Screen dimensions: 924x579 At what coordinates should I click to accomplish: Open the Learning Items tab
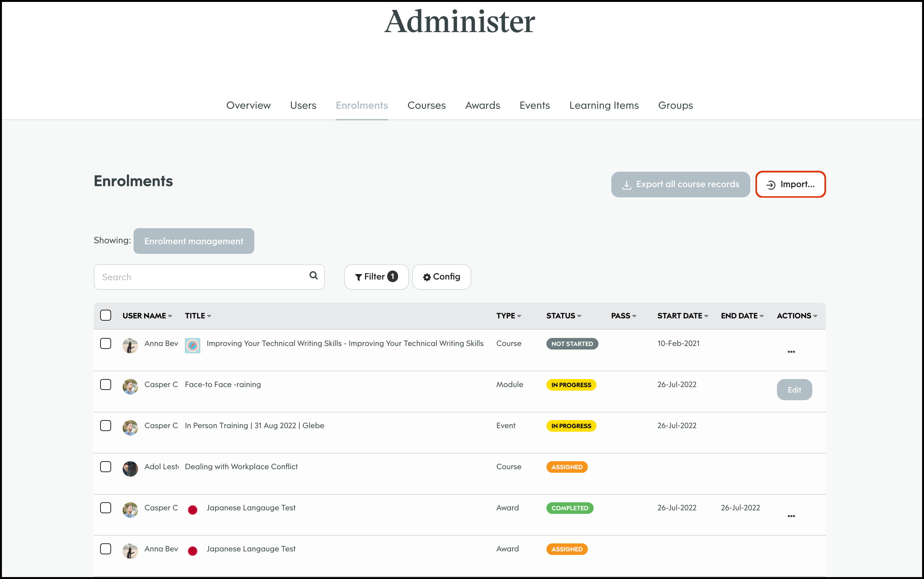(x=604, y=105)
